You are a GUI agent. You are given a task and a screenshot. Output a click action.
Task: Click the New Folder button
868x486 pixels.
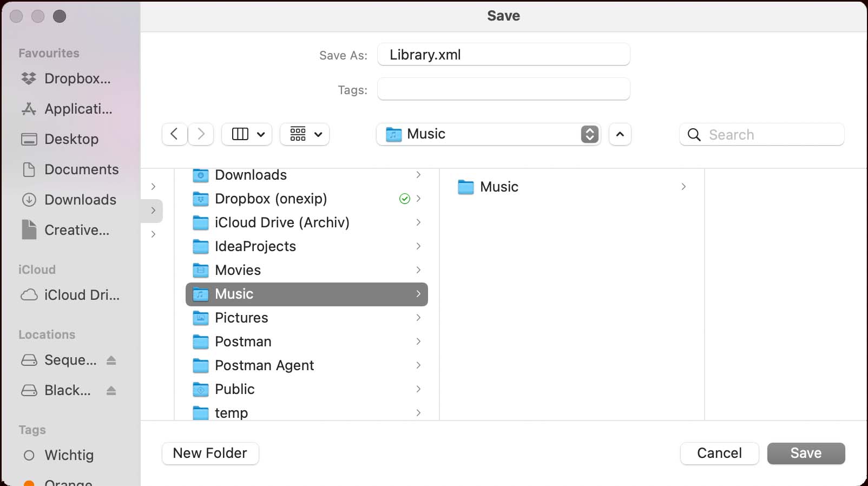pos(210,454)
